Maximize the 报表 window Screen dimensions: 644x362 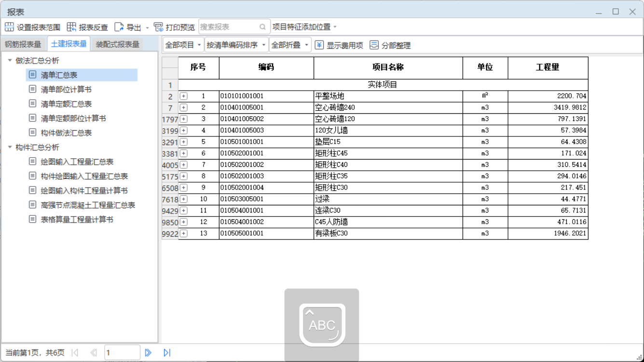[616, 12]
